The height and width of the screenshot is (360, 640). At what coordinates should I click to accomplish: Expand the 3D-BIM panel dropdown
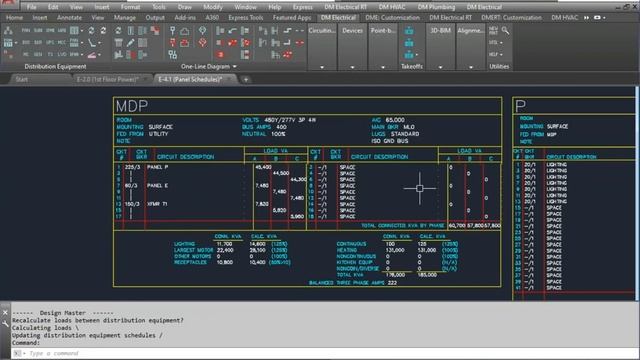coord(440,67)
